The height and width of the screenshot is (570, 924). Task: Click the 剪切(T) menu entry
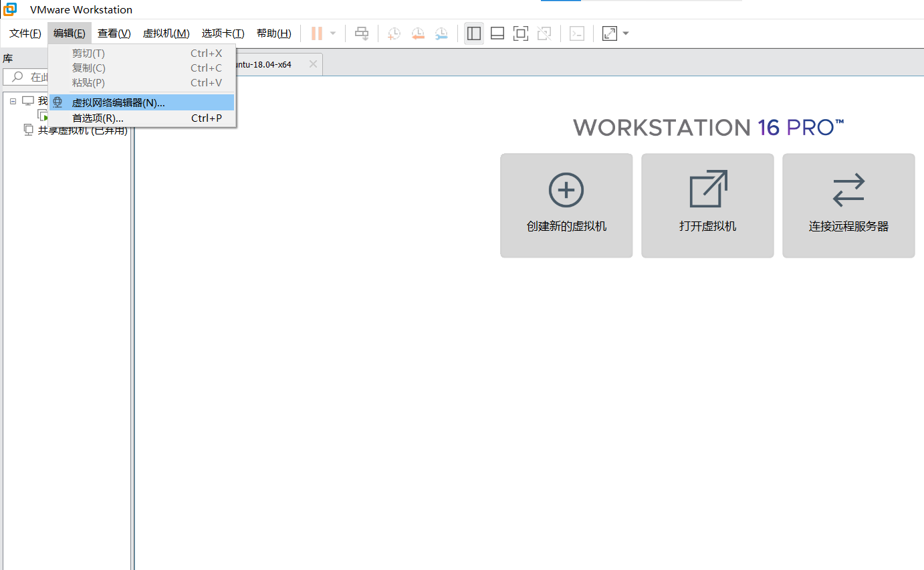coord(142,54)
